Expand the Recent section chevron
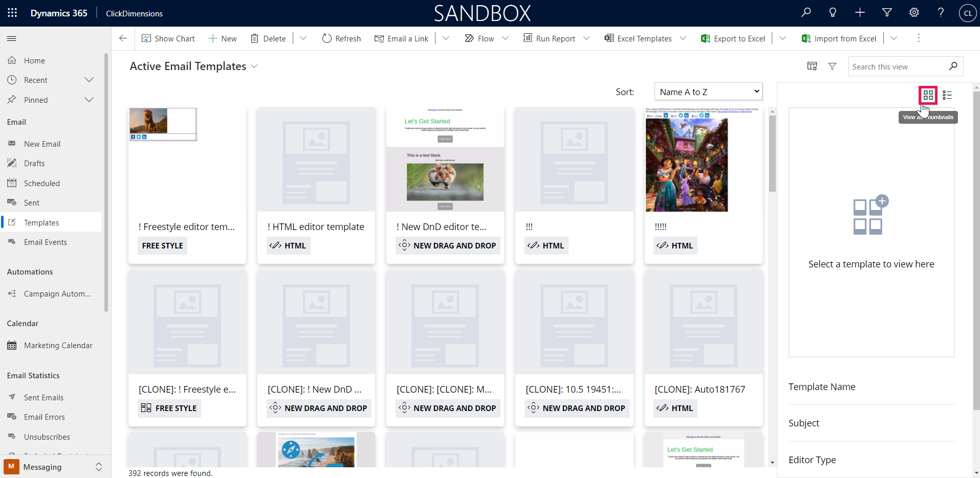Screen dimensions: 980x478 point(89,80)
